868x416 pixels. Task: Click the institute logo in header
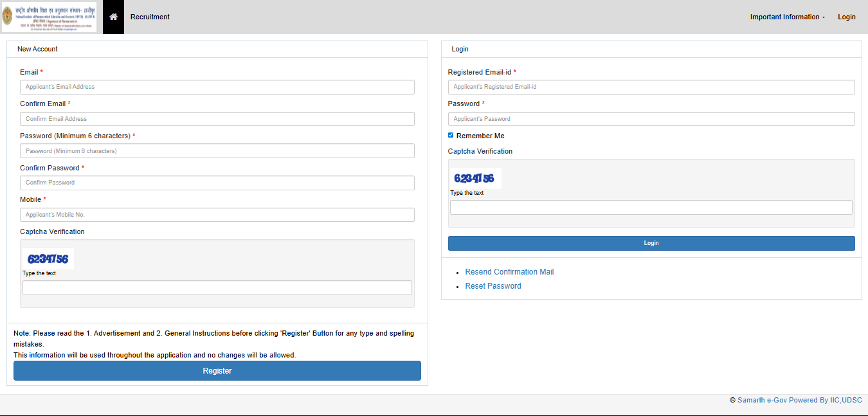pyautogui.click(x=49, y=17)
